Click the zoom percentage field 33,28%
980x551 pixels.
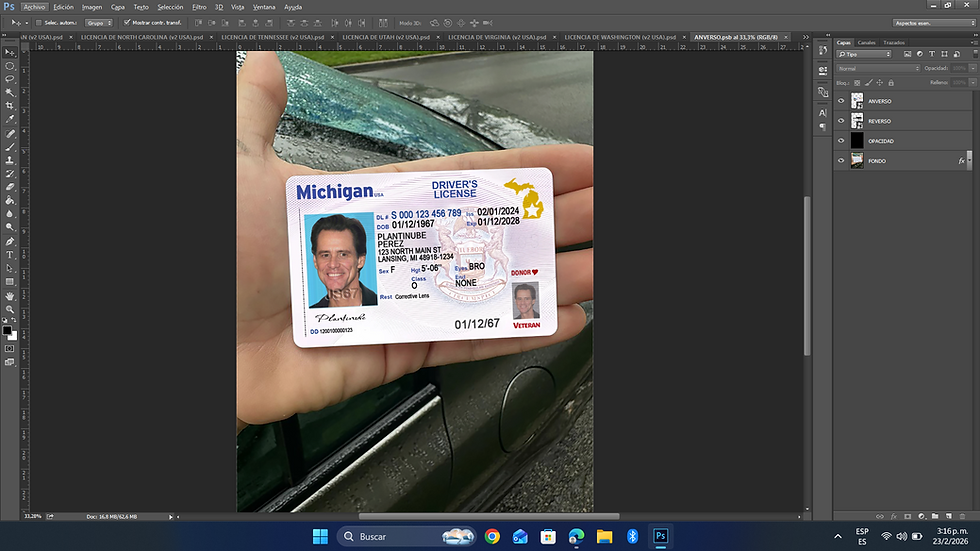point(32,517)
